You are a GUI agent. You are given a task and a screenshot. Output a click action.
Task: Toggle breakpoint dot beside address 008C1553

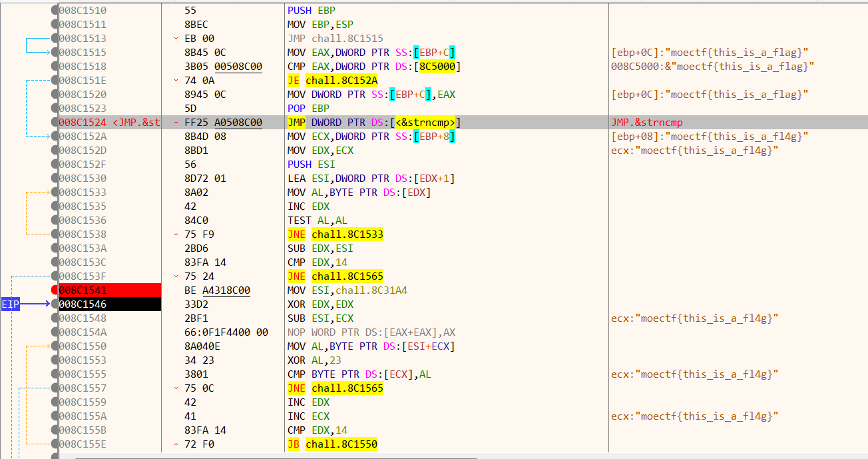click(55, 360)
